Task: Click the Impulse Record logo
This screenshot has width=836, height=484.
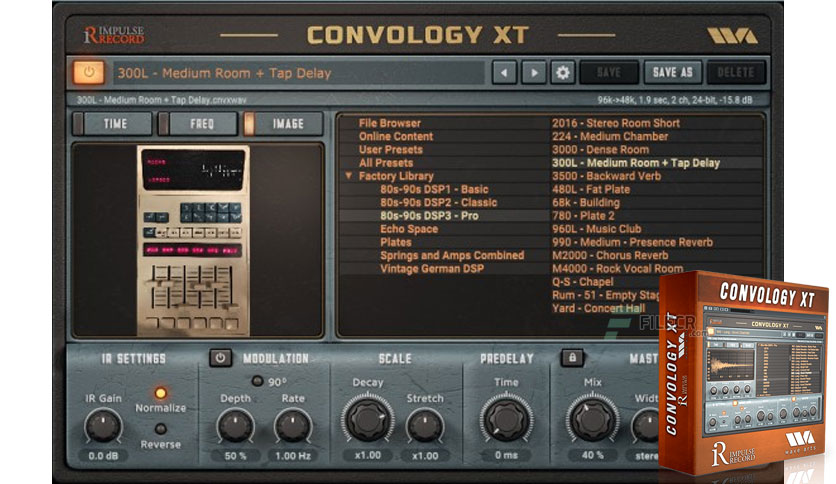Action: [x=114, y=35]
